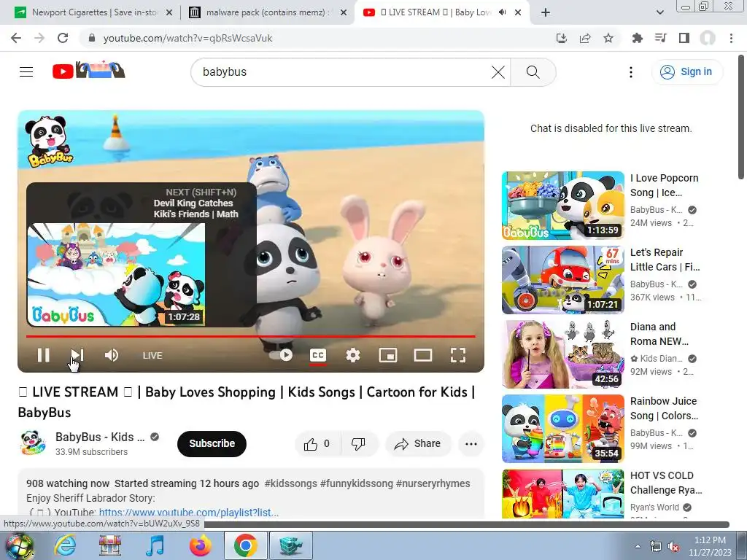This screenshot has width=747, height=560.
Task: Open the YouTube playlist link in description
Action: pos(189,513)
